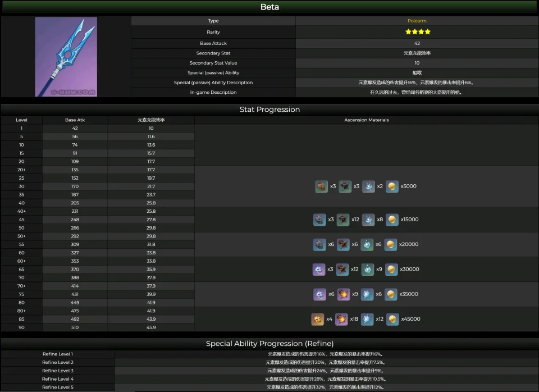539x392 pixels.
Task: Click the Mora coin icon beside x5000
Action: coord(392,186)
